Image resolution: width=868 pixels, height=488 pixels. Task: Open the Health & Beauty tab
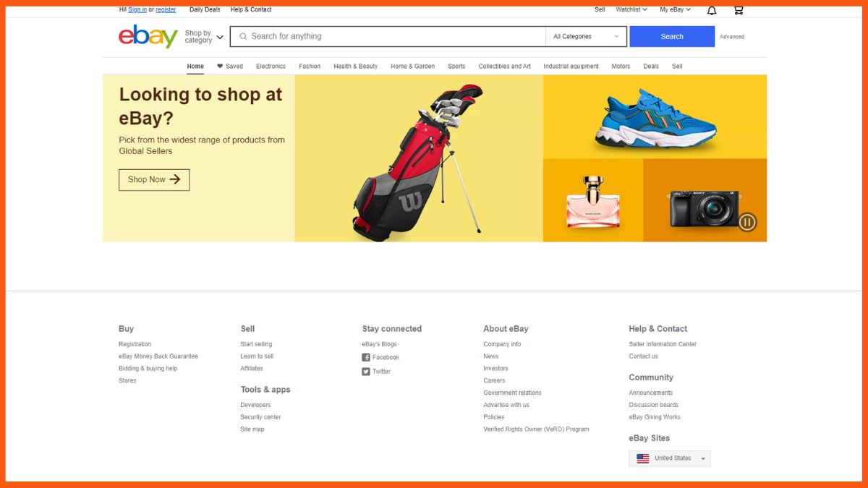pos(355,66)
